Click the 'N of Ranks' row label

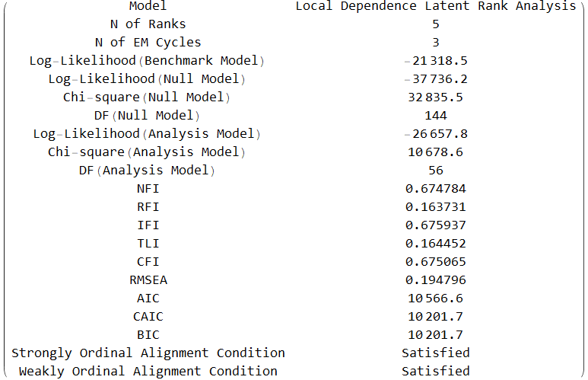(x=148, y=24)
